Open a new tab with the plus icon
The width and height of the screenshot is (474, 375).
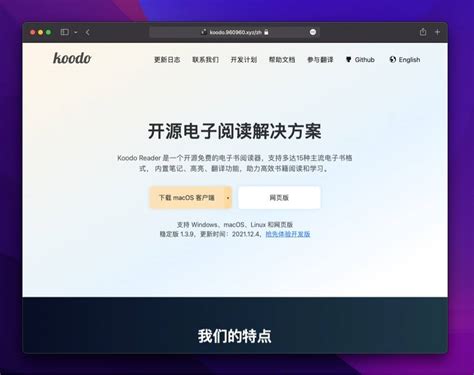pos(437,32)
